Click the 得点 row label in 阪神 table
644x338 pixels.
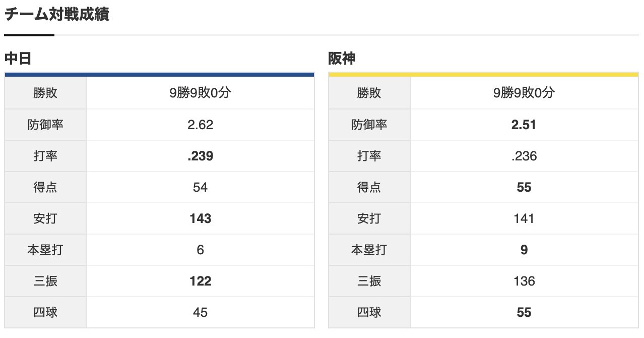[369, 187]
